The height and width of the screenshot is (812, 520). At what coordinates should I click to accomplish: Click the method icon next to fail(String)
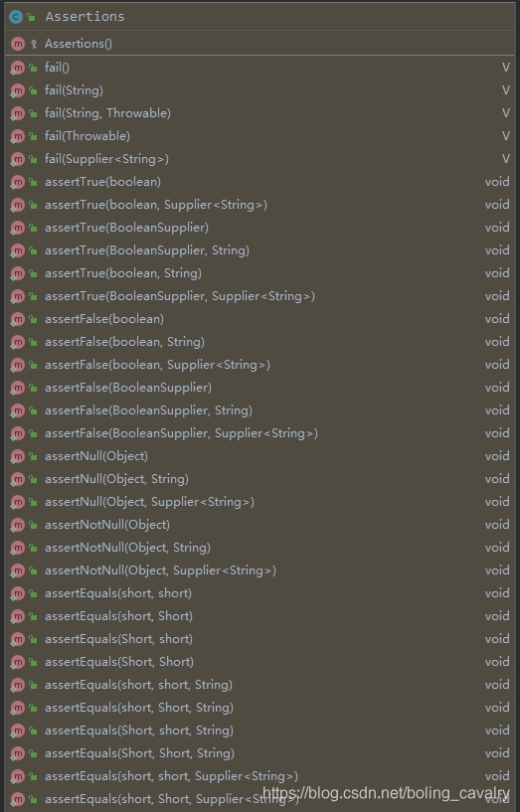tap(18, 90)
